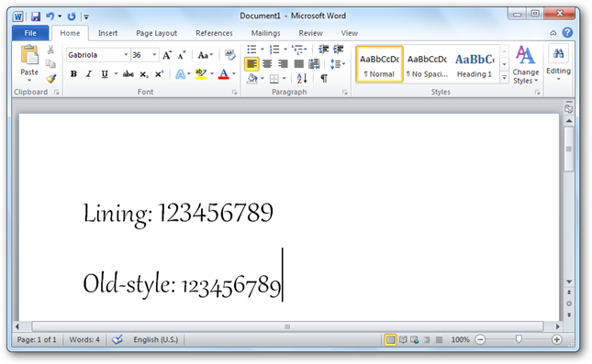Click the Word application icon
The width and height of the screenshot is (592, 364).
coord(17,17)
